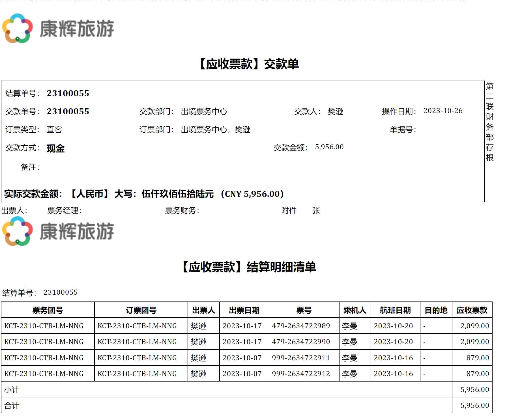Click the 目的地 column header
The image size is (507, 420).
(x=436, y=310)
